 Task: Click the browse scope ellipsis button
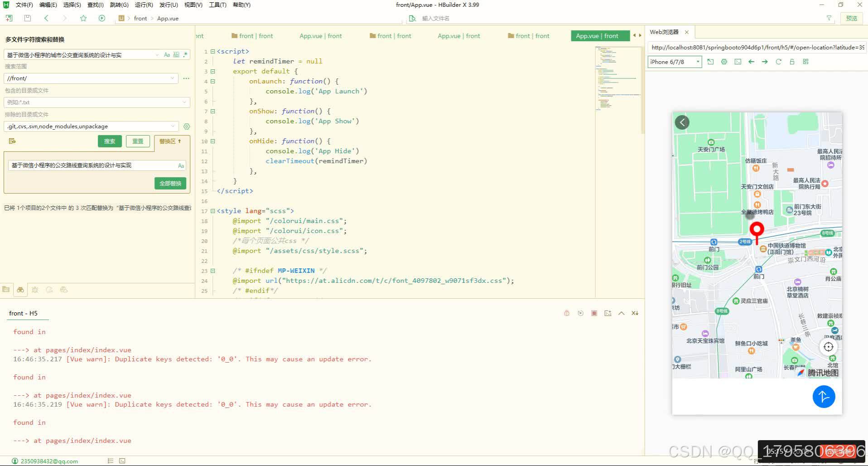click(x=186, y=78)
